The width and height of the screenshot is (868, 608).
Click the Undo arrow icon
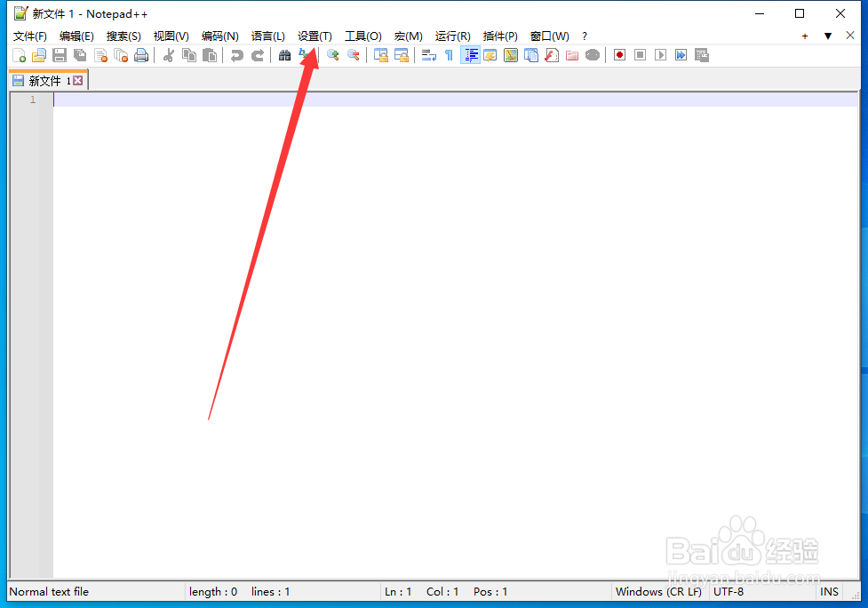point(237,55)
